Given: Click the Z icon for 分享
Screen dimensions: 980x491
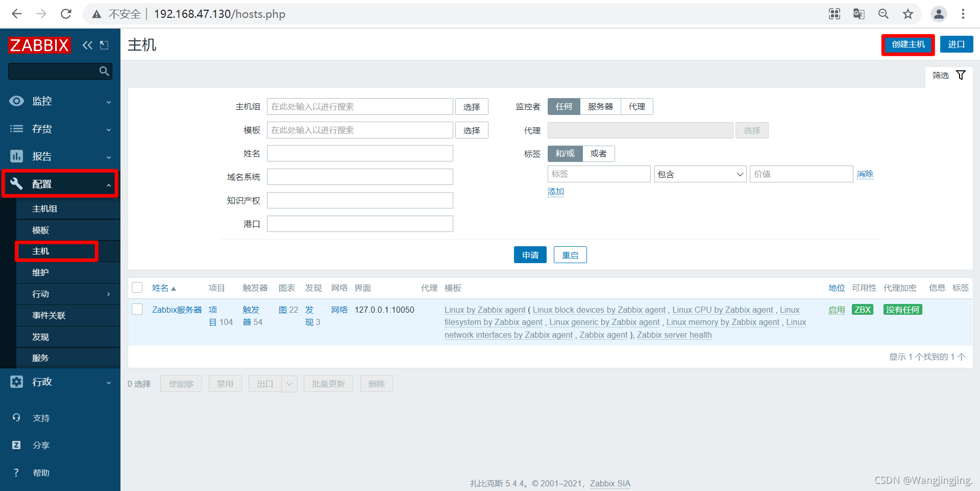Looking at the screenshot, I should pyautogui.click(x=16, y=445).
